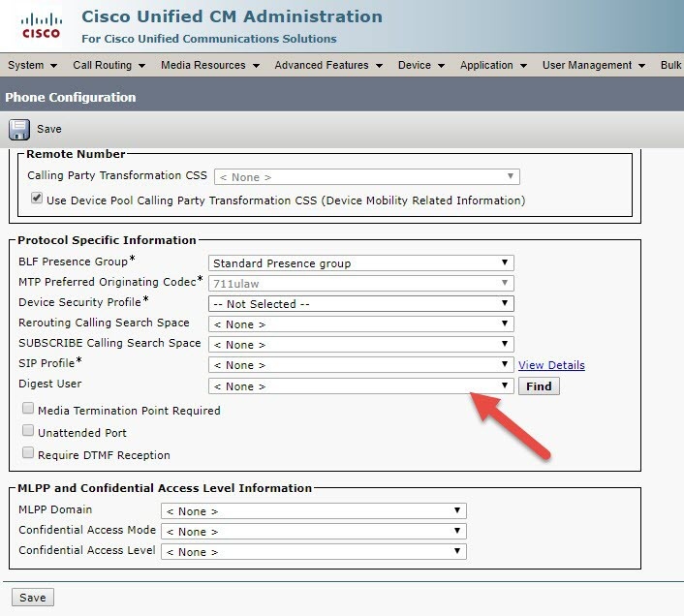Image resolution: width=684 pixels, height=616 pixels.
Task: Check the Unattended Port option
Action: pos(28,430)
